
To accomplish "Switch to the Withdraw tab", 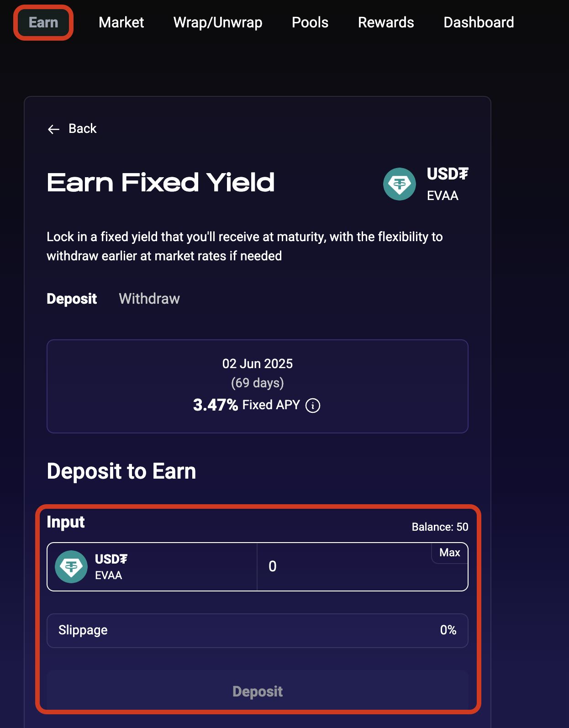I will [149, 299].
